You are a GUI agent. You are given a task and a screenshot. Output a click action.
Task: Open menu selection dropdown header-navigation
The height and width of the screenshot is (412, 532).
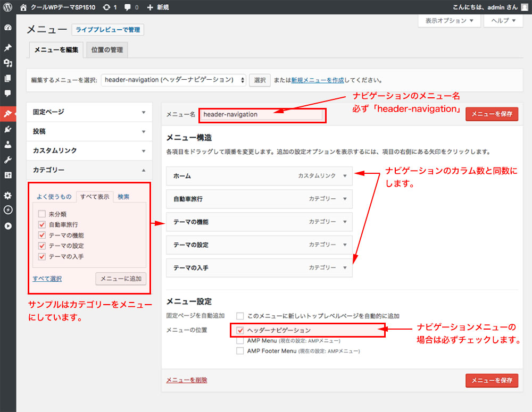[x=173, y=80]
